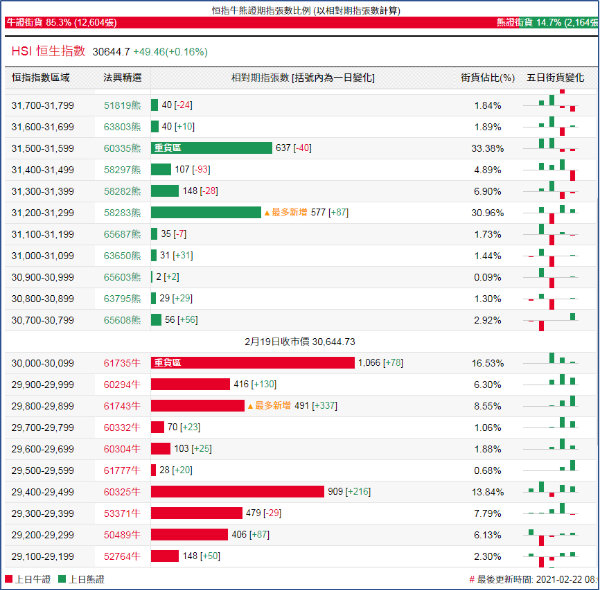Image resolution: width=600 pixels, height=590 pixels.
Task: Open bear warrant link 63803熊
Action: tap(122, 127)
